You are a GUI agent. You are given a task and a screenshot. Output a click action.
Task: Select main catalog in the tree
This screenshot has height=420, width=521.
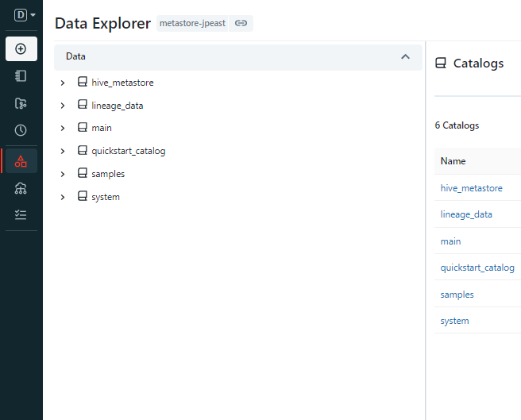pyautogui.click(x=102, y=128)
